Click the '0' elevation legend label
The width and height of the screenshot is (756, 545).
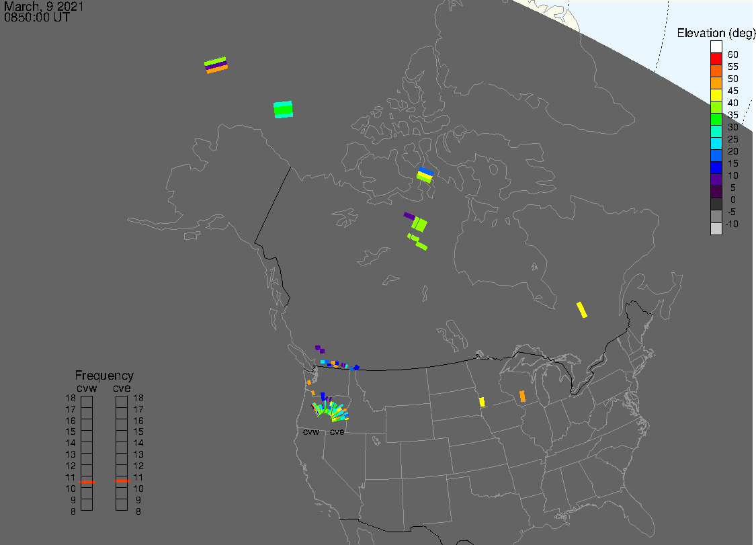[x=733, y=200]
